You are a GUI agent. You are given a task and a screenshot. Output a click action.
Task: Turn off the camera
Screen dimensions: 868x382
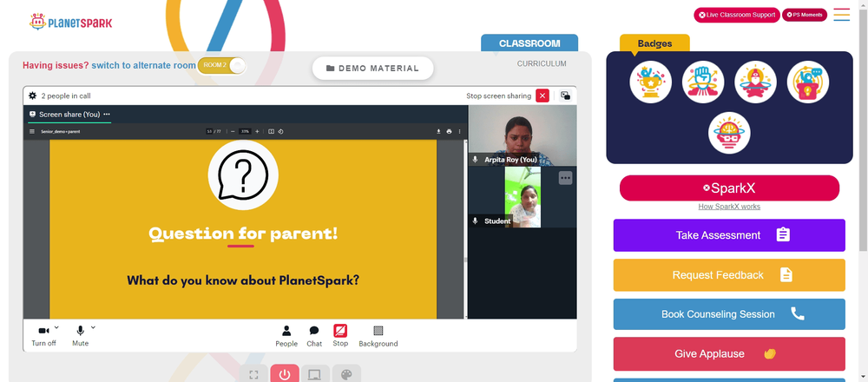[x=43, y=335]
